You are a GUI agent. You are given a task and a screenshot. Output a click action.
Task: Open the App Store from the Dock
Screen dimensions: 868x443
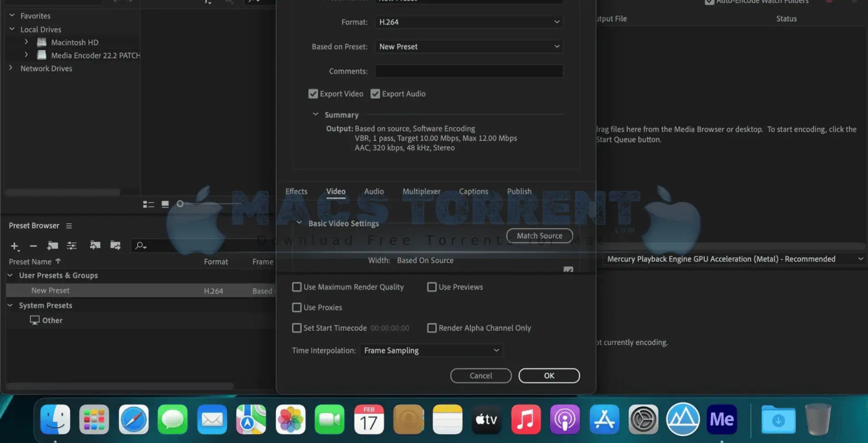(604, 419)
